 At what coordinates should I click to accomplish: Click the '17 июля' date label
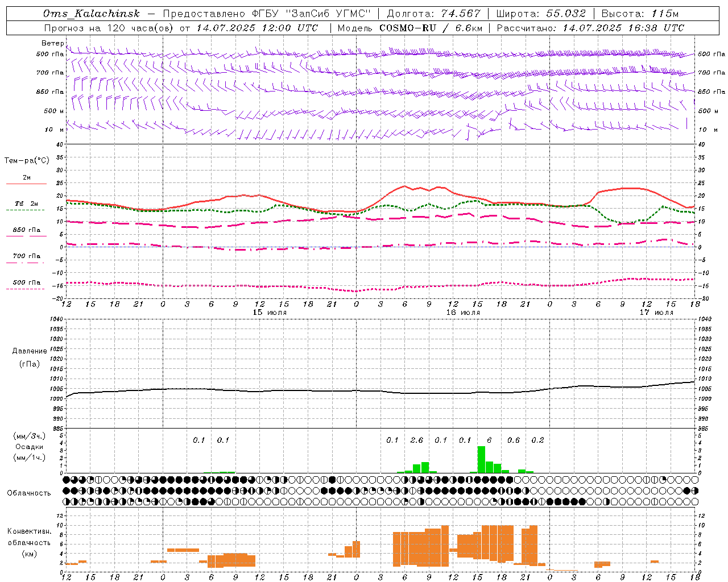(656, 313)
